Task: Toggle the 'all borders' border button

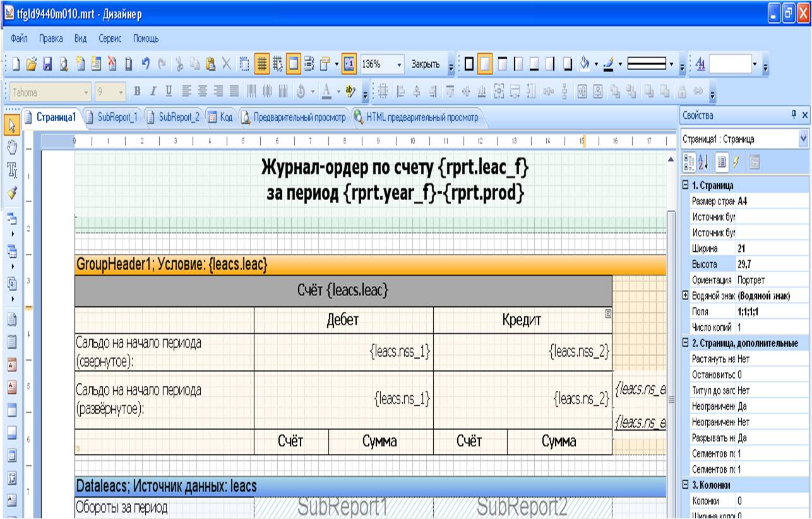Action: pyautogui.click(x=470, y=65)
